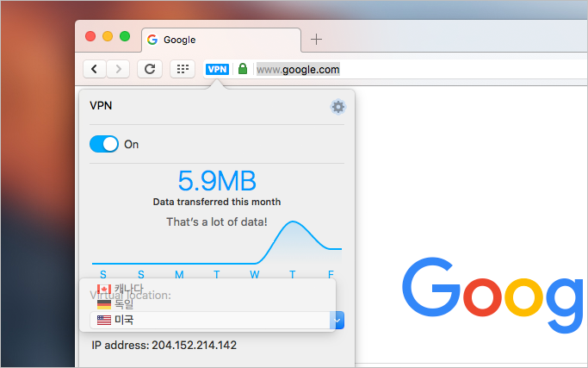Viewport: 588px width, 368px height.
Task: Switch off the VPN On toggle
Action: (104, 144)
